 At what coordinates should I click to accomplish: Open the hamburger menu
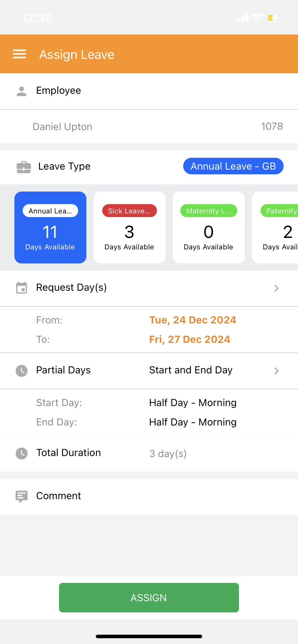click(x=19, y=54)
